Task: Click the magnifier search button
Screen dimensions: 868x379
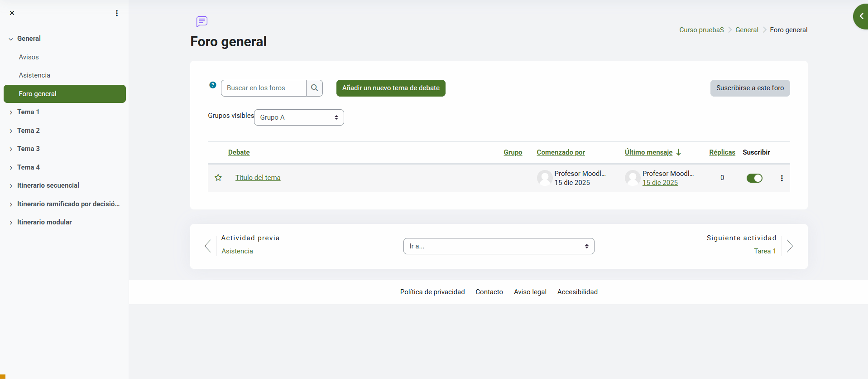Action: [314, 88]
